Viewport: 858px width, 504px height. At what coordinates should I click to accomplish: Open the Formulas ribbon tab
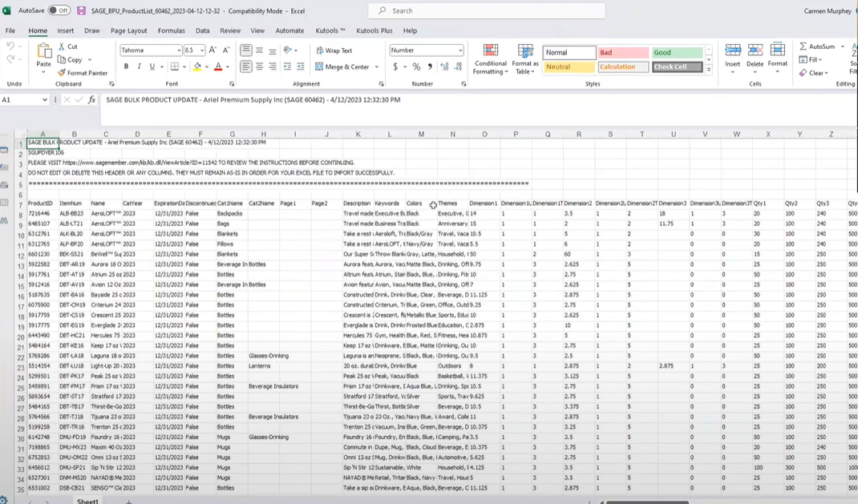click(171, 30)
